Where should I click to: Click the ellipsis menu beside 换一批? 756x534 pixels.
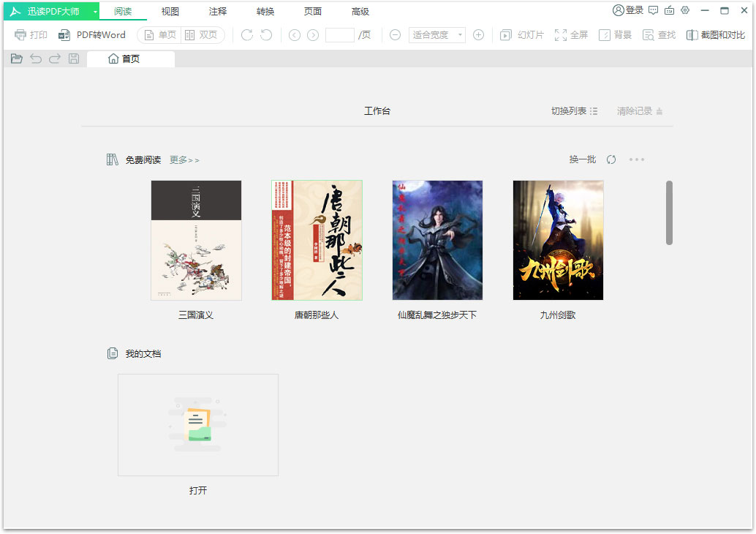point(636,159)
